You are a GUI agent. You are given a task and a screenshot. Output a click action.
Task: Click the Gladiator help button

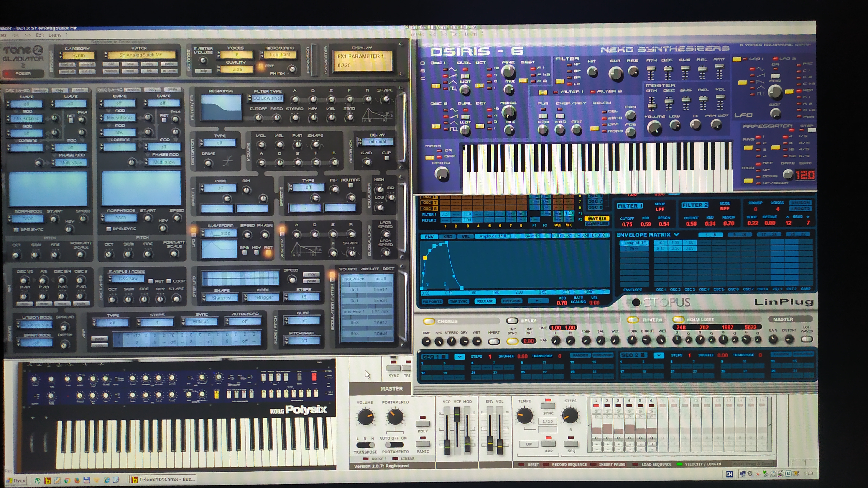(x=204, y=71)
